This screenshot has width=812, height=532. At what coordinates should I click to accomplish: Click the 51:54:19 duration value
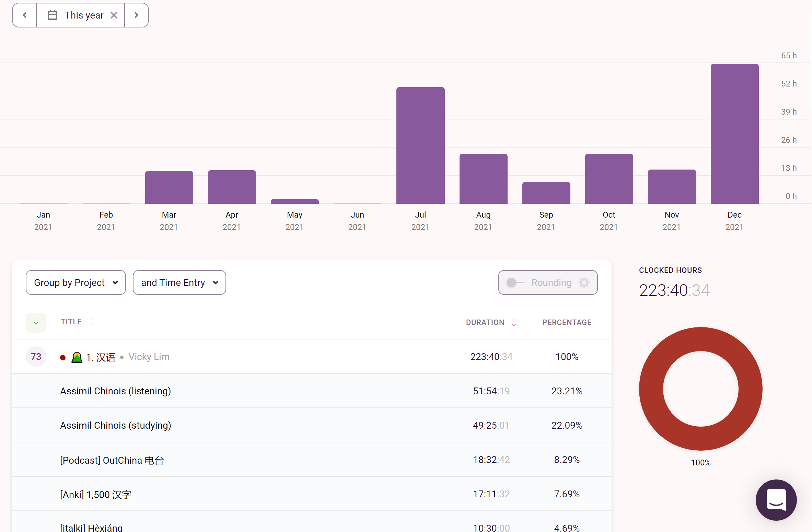[491, 391]
